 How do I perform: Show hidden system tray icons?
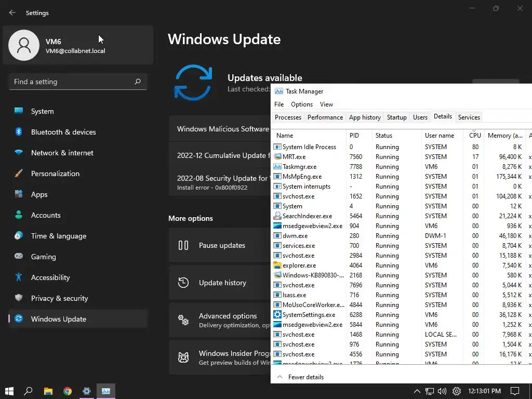417,391
